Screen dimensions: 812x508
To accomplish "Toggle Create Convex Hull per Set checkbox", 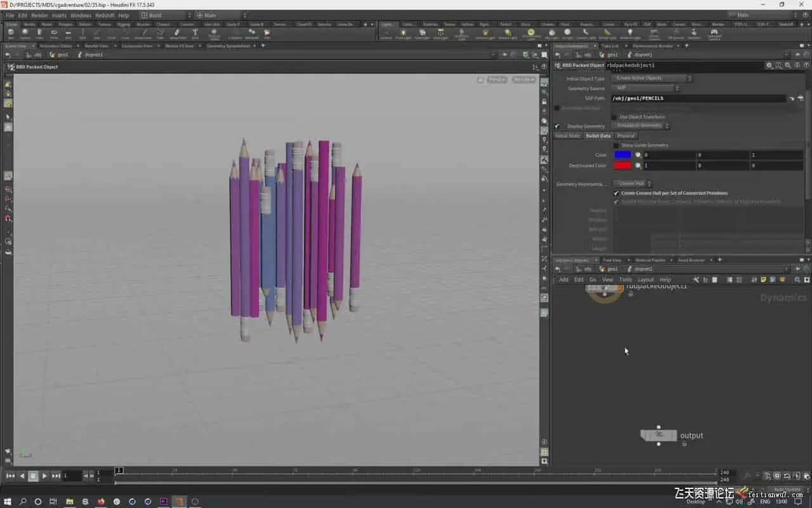I will (616, 193).
